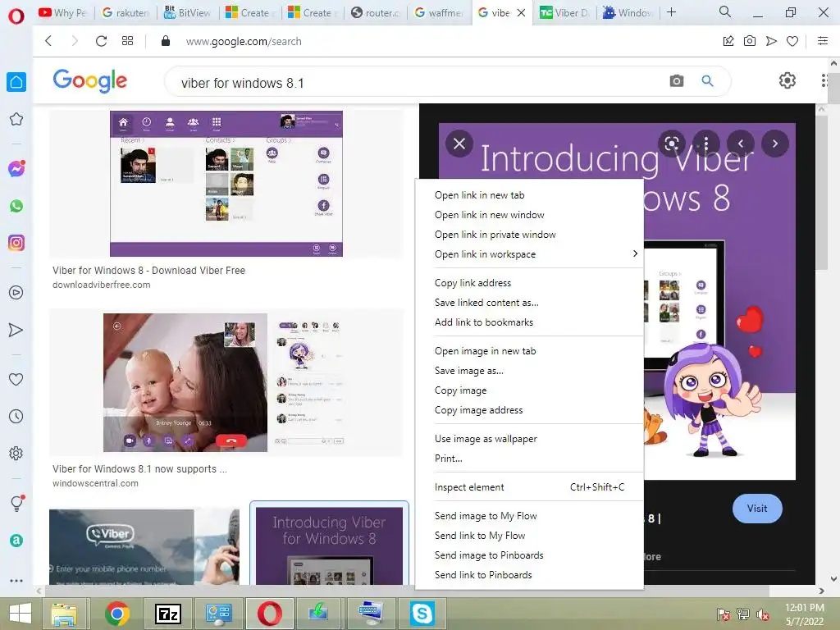Open sidebar lightbulb tips icon

tap(16, 503)
